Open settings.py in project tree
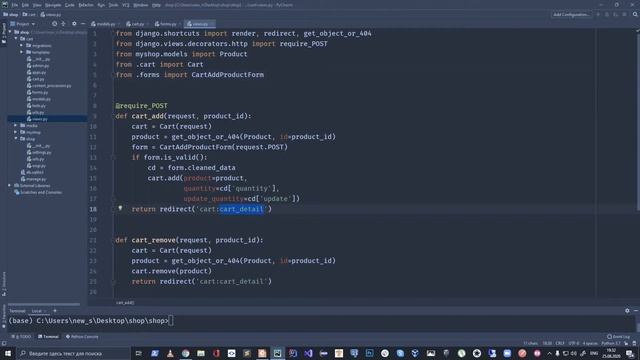The image size is (640, 360). [x=39, y=152]
